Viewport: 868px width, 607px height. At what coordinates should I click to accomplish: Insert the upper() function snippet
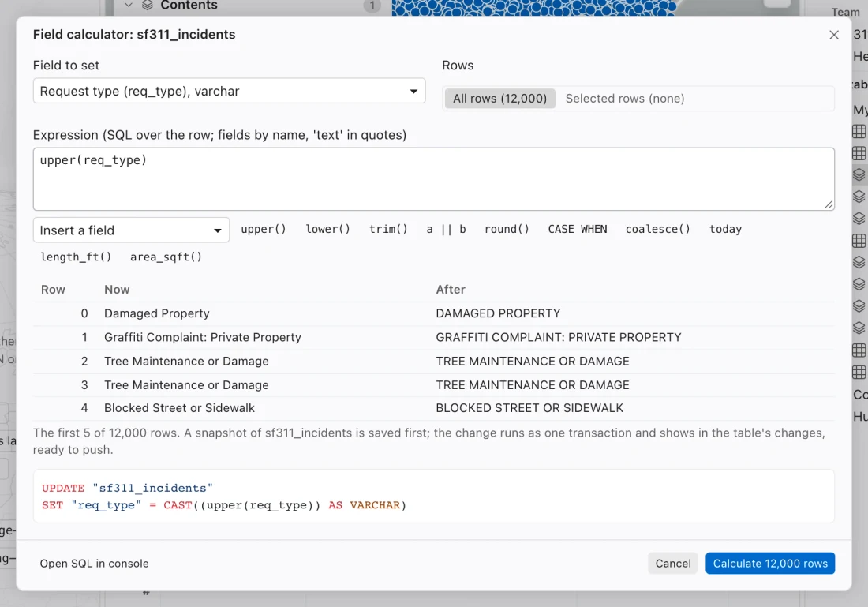click(x=264, y=229)
